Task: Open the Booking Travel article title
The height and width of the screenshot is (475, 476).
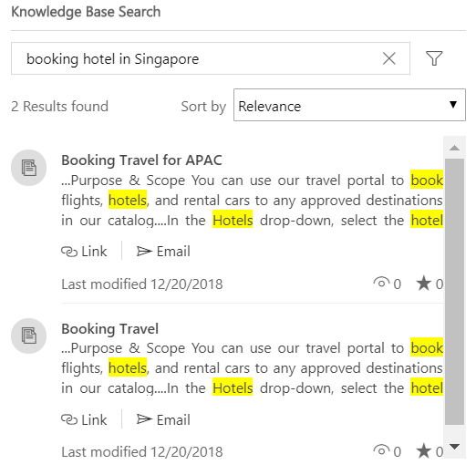Action: (x=109, y=329)
